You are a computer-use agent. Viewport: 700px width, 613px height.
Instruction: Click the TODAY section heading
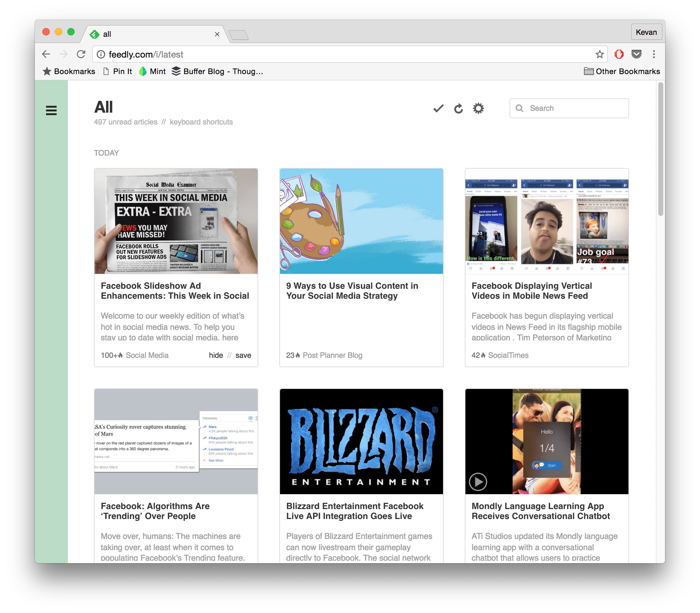(x=106, y=153)
